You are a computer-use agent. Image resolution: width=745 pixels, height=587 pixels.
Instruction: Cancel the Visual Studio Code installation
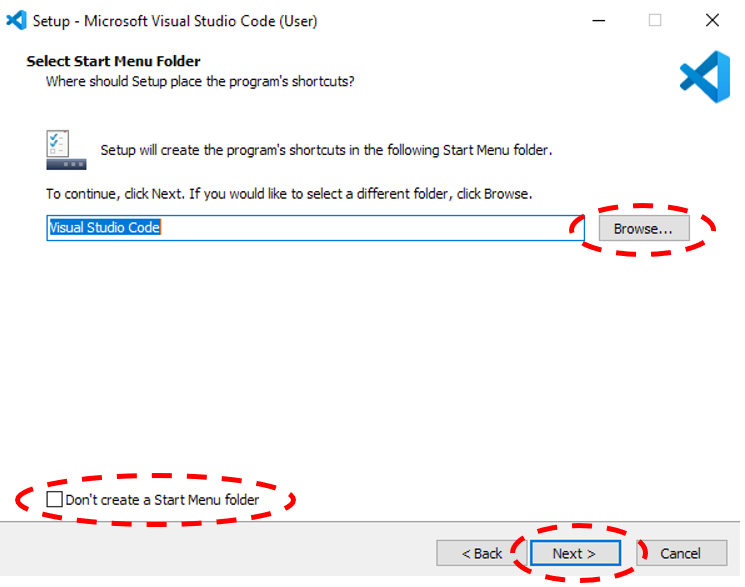[x=680, y=553]
